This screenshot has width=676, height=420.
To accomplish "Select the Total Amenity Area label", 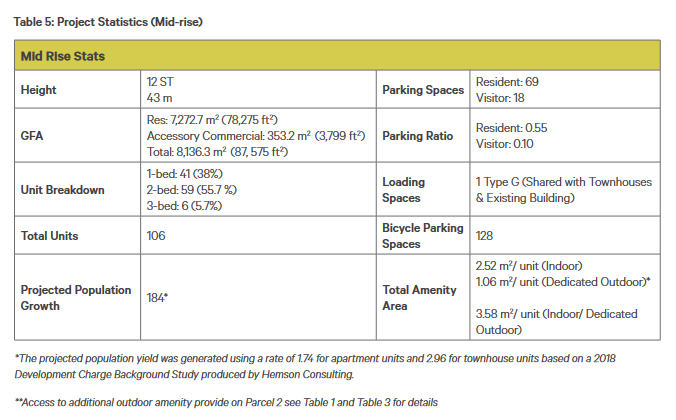I will 419,298.
